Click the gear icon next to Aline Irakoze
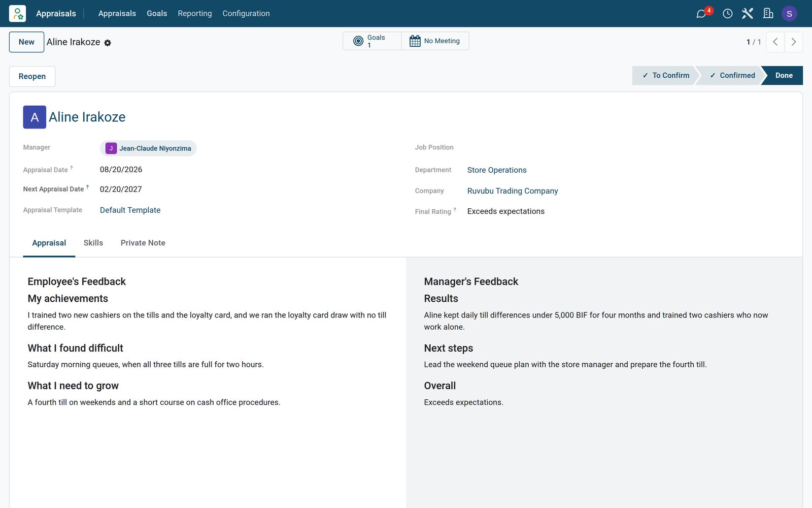Image resolution: width=812 pixels, height=508 pixels. tap(108, 43)
